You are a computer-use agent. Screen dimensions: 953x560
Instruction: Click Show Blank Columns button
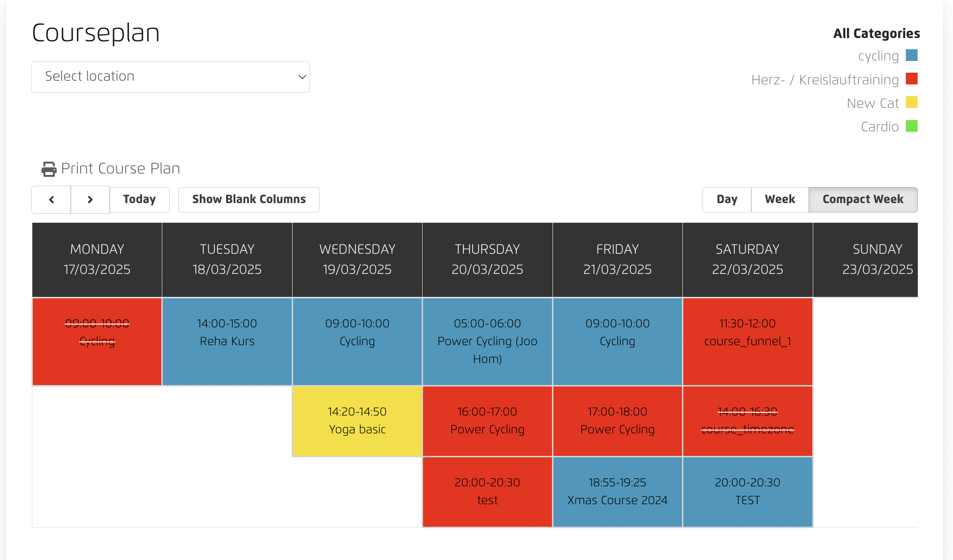249,200
